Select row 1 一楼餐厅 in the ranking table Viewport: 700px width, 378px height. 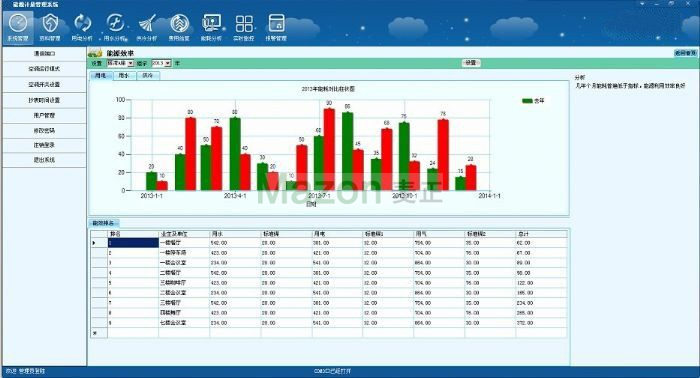coord(329,243)
